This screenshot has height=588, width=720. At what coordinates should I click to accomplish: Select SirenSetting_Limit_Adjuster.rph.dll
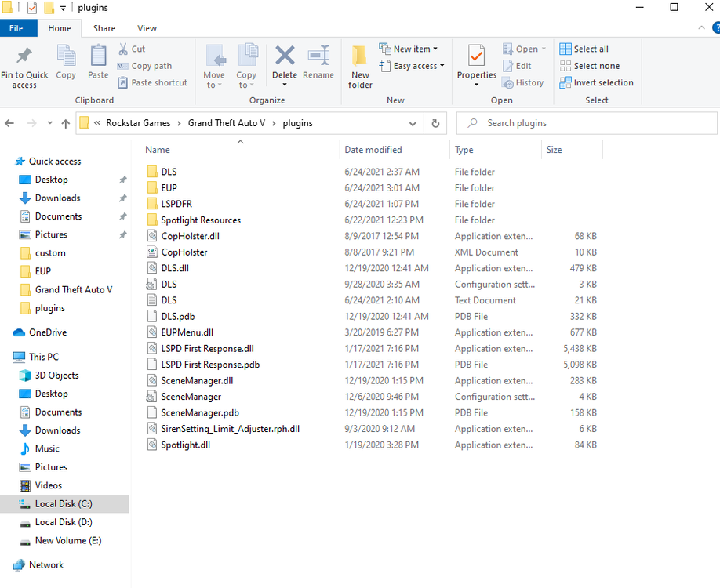tap(230, 429)
